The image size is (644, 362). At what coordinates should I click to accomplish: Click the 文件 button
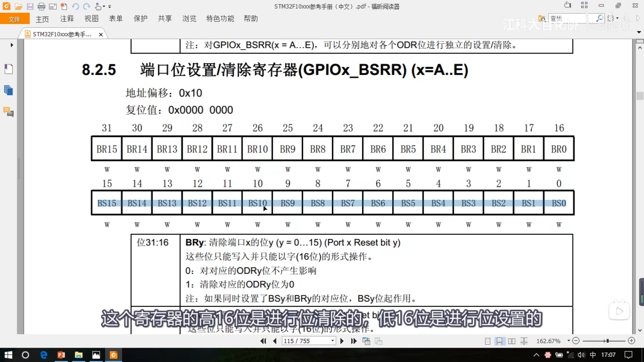pyautogui.click(x=15, y=19)
